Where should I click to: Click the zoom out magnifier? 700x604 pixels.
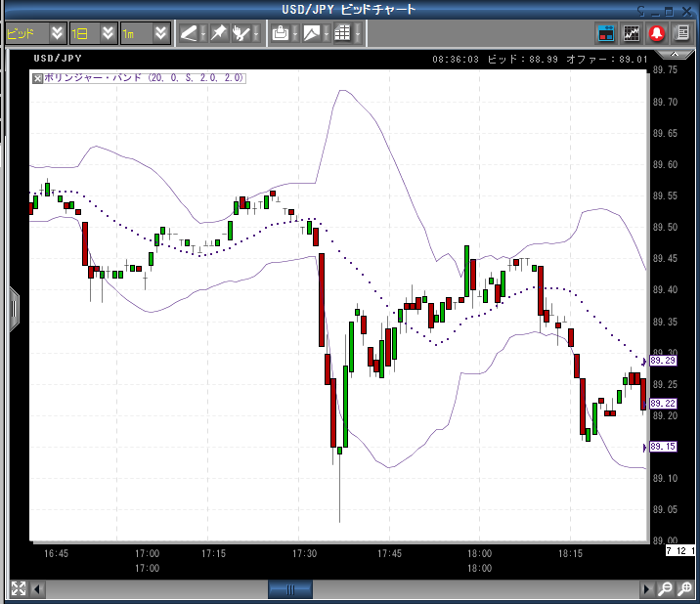(x=684, y=589)
